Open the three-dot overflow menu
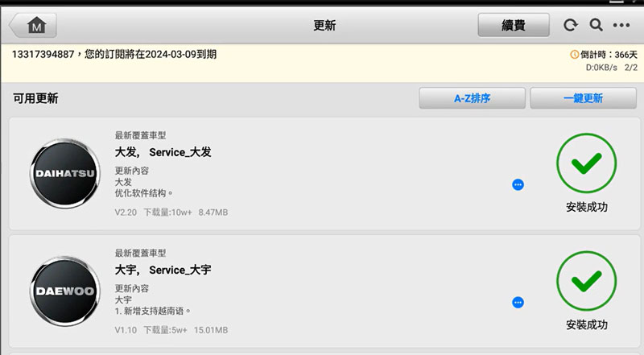Viewport: 644px width, 355px height. (x=621, y=26)
